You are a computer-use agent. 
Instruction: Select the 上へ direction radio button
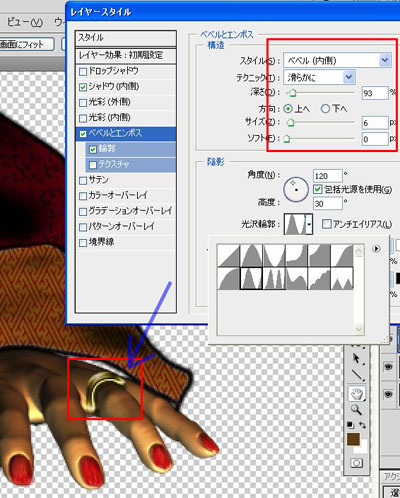point(288,109)
